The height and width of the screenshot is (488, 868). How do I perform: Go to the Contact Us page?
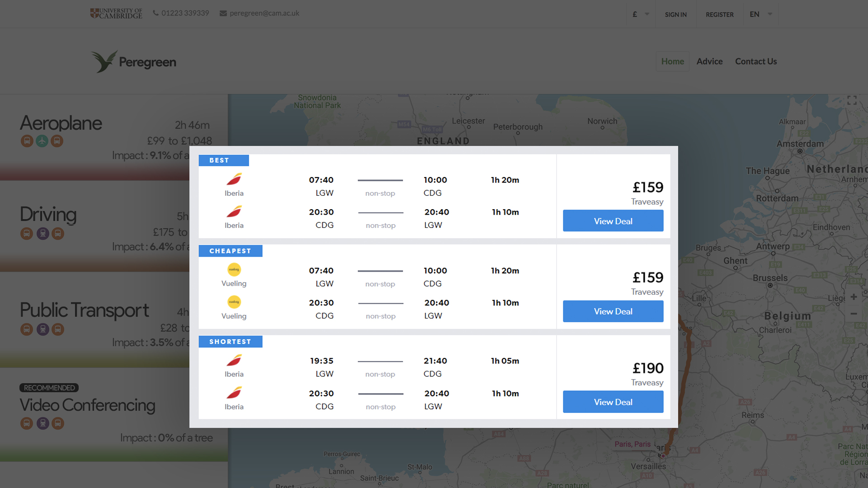pos(755,61)
